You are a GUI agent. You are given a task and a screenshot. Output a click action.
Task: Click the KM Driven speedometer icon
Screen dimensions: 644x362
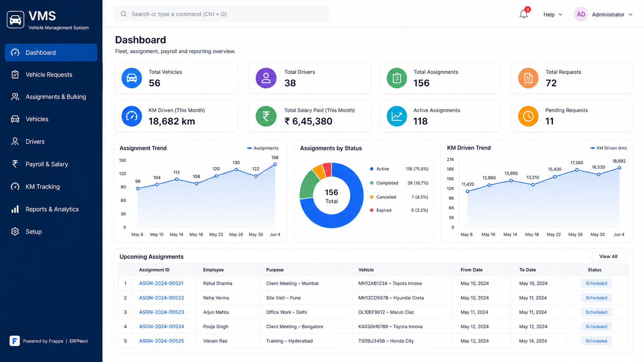[x=132, y=116]
